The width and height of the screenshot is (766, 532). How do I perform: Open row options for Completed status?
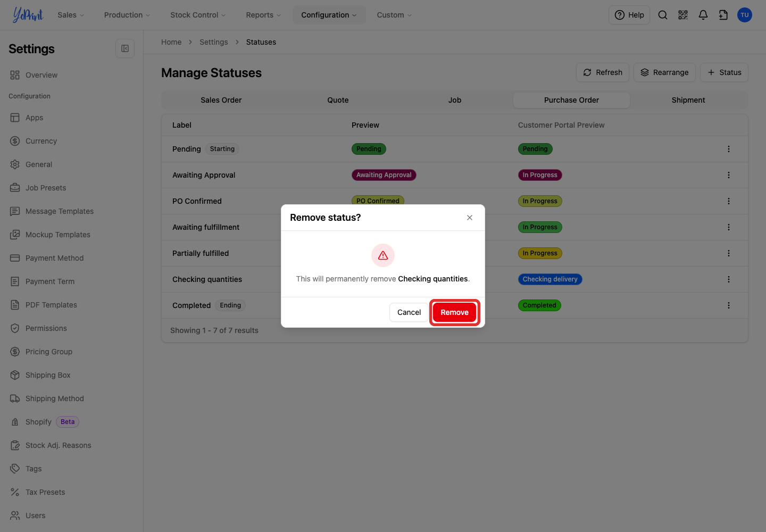point(729,305)
